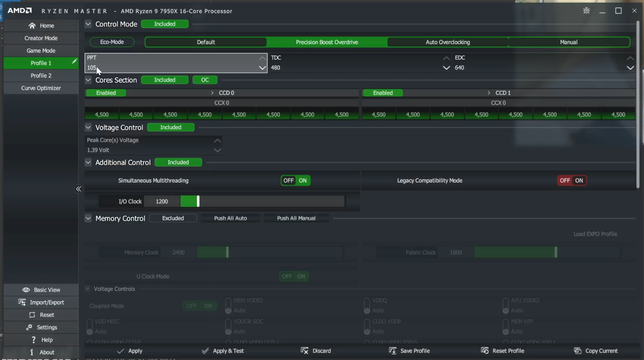Expand the CCD 1 chevron
The width and height of the screenshot is (644, 360).
[x=489, y=93]
